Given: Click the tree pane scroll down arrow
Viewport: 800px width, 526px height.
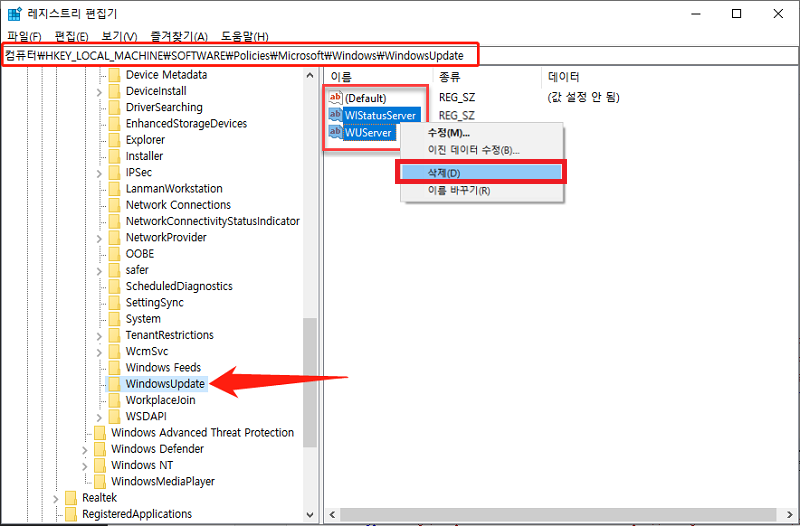Looking at the screenshot, I should pyautogui.click(x=310, y=515).
